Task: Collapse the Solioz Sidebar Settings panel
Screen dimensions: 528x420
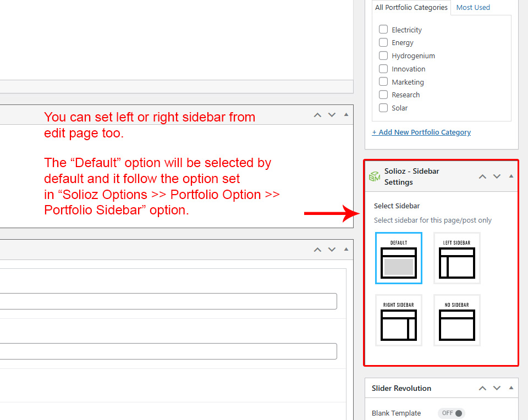Action: pyautogui.click(x=511, y=176)
